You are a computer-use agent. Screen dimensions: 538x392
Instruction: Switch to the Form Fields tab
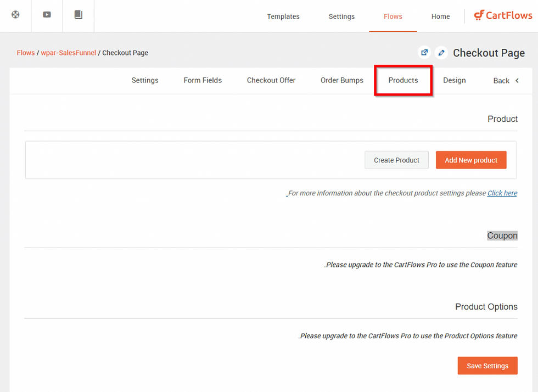click(x=203, y=80)
